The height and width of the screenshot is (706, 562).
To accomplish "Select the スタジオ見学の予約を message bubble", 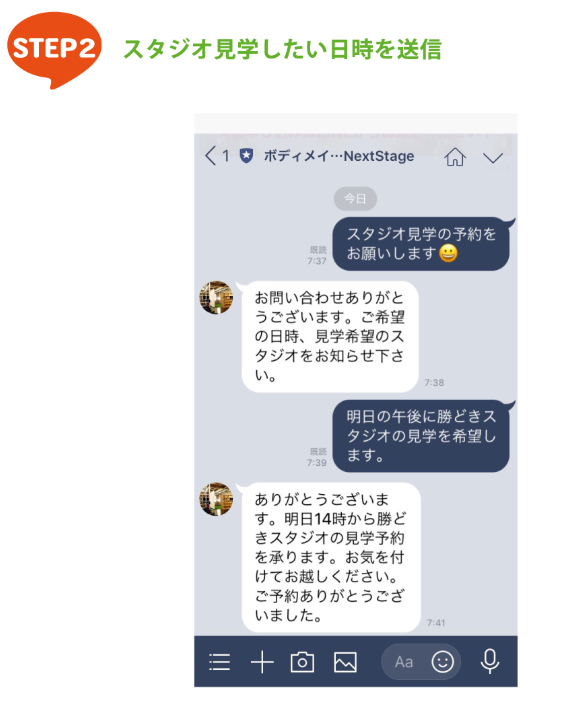I will (x=422, y=244).
